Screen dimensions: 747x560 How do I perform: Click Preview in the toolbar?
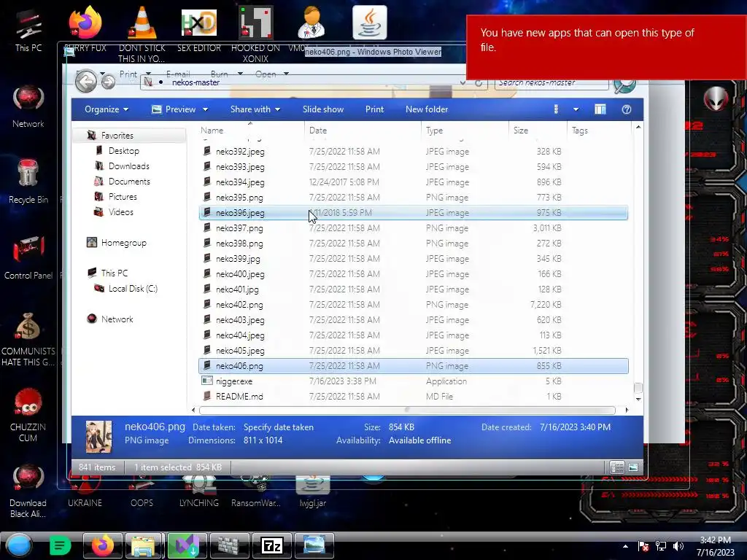pyautogui.click(x=174, y=109)
